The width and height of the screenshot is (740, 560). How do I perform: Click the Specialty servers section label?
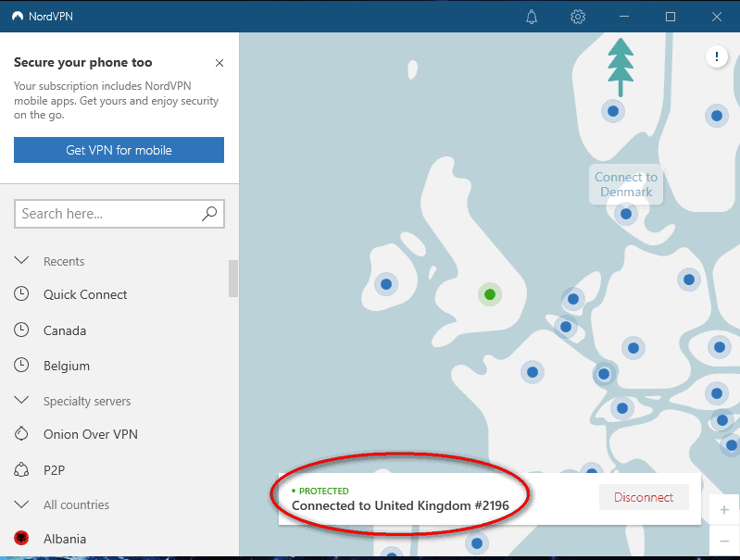click(x=87, y=401)
